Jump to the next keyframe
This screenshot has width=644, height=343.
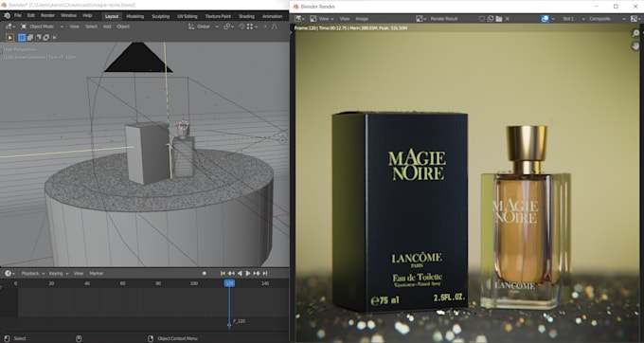coord(257,273)
